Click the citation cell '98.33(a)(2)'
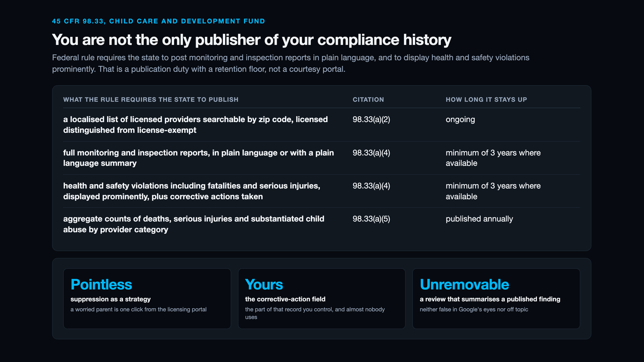 coord(371,119)
